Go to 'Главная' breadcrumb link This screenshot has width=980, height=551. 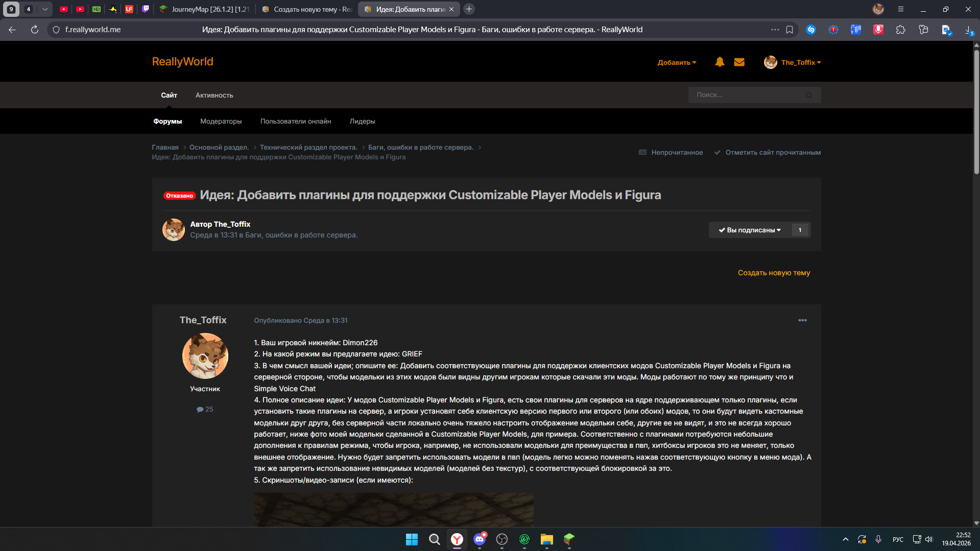[x=165, y=148]
